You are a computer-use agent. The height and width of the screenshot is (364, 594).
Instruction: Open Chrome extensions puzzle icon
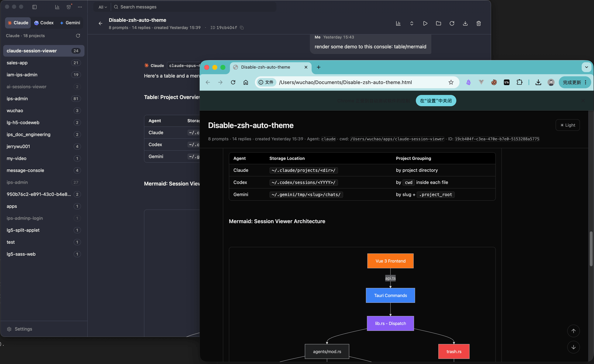coord(520,82)
